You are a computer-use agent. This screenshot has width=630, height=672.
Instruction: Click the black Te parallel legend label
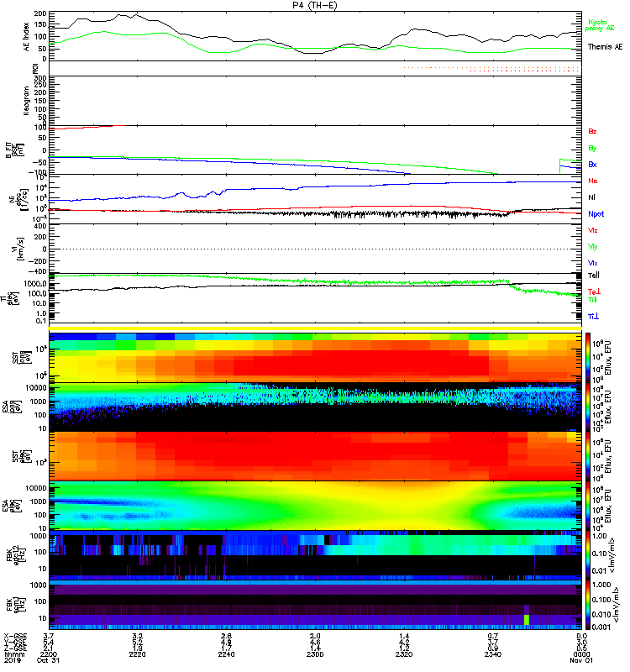click(594, 276)
